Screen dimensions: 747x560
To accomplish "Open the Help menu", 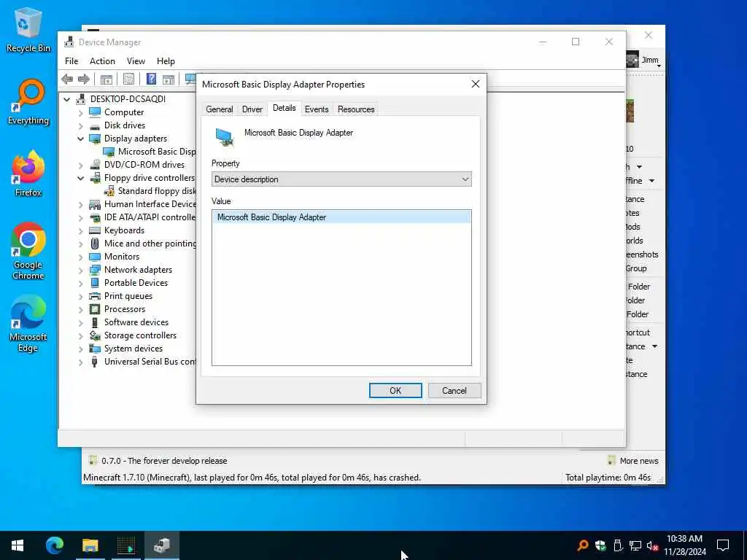I will point(166,61).
